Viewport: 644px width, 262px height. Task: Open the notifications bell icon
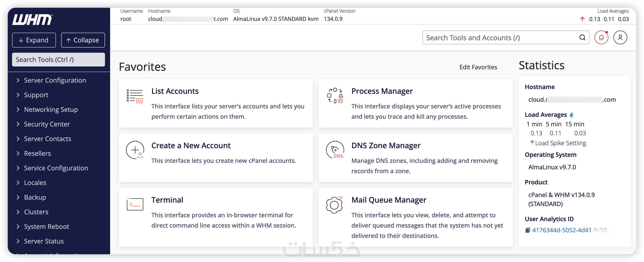click(601, 37)
